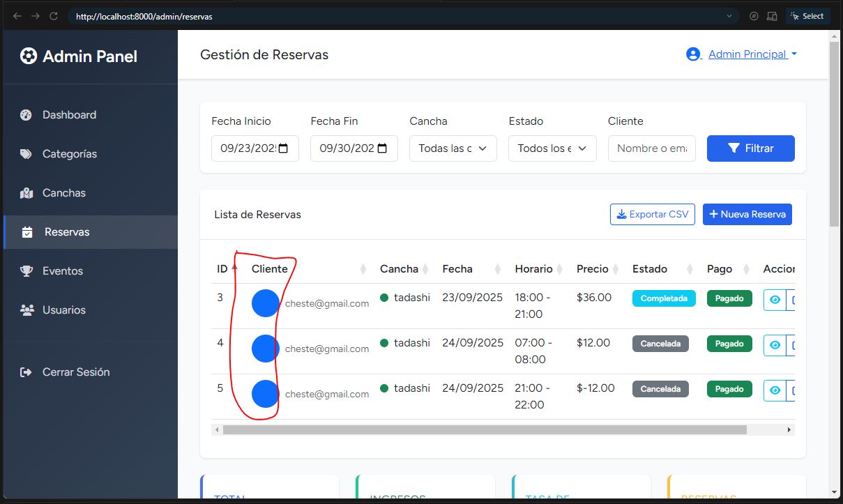Click the soccer ball Admin Panel logo
This screenshot has height=504, width=843.
click(x=28, y=56)
